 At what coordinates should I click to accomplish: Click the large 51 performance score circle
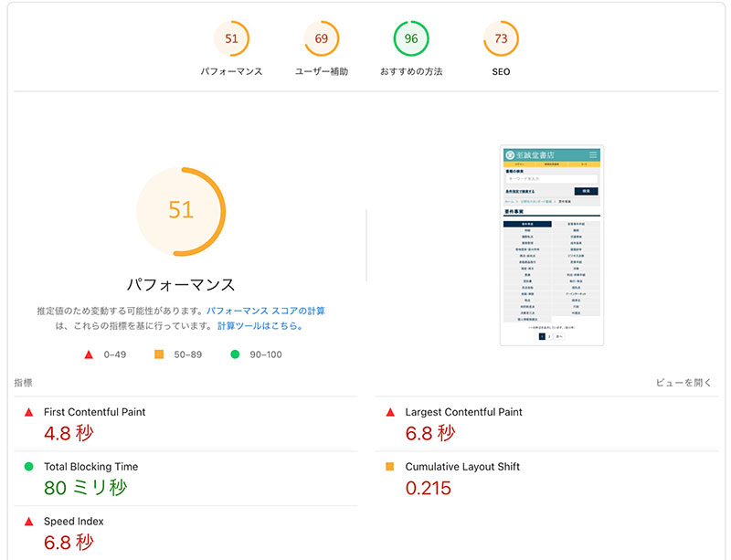pos(181,211)
